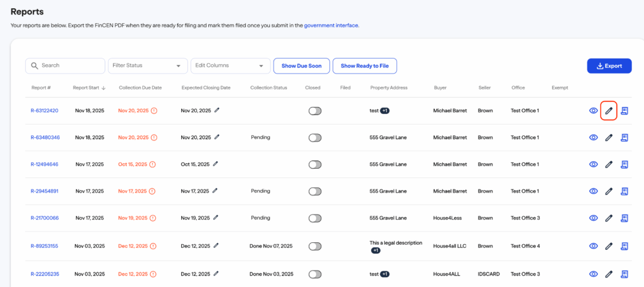Expand the Edit Columns dropdown
Screen dimensions: 644x287
230,65
